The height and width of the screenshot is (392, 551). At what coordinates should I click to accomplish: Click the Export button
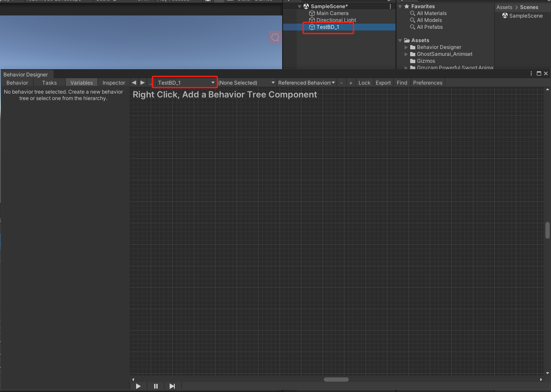[x=383, y=82]
